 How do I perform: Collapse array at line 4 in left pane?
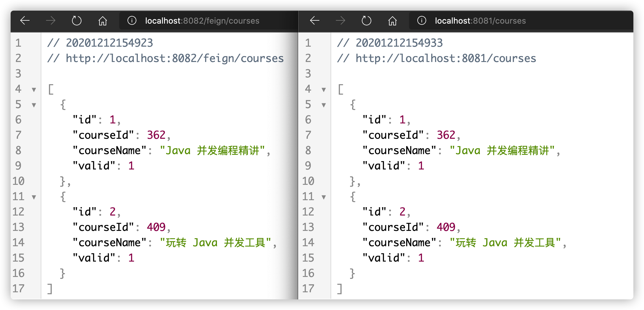tap(34, 90)
